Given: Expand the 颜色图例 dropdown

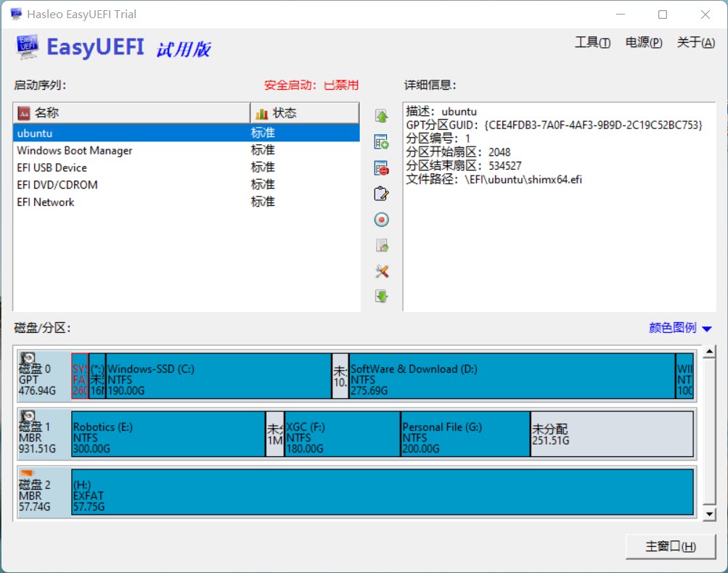Looking at the screenshot, I should point(680,328).
